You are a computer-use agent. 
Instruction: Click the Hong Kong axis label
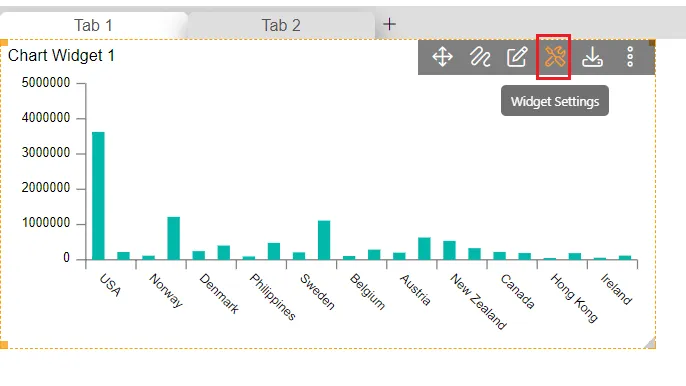pyautogui.click(x=574, y=298)
